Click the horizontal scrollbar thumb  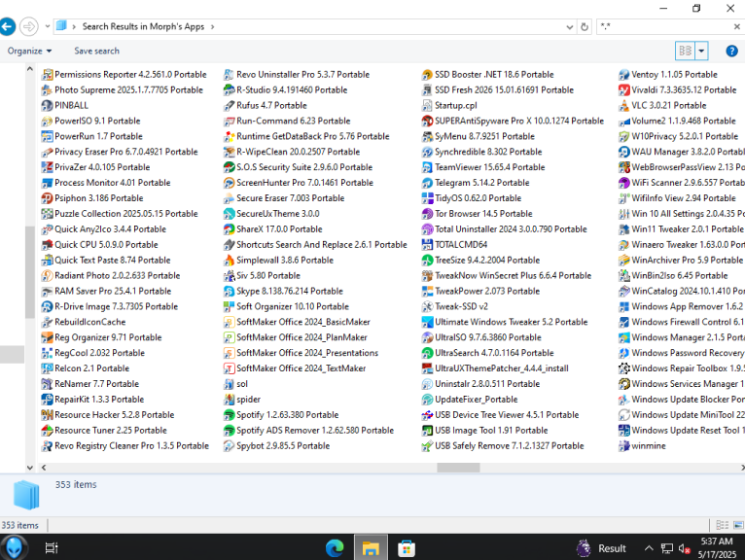pyautogui.click(x=458, y=468)
